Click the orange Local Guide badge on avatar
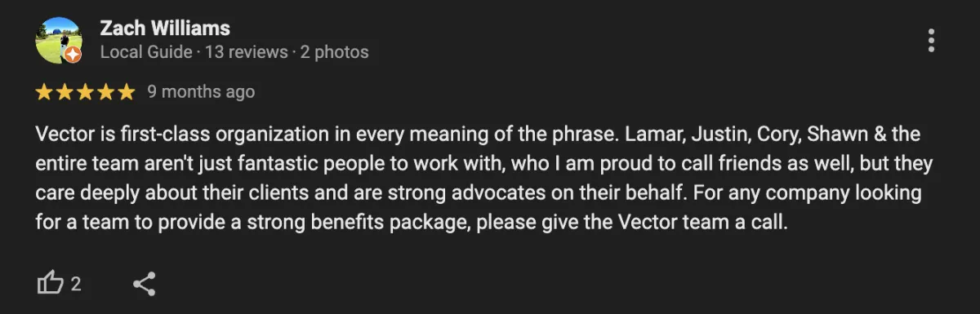 pos(73,55)
